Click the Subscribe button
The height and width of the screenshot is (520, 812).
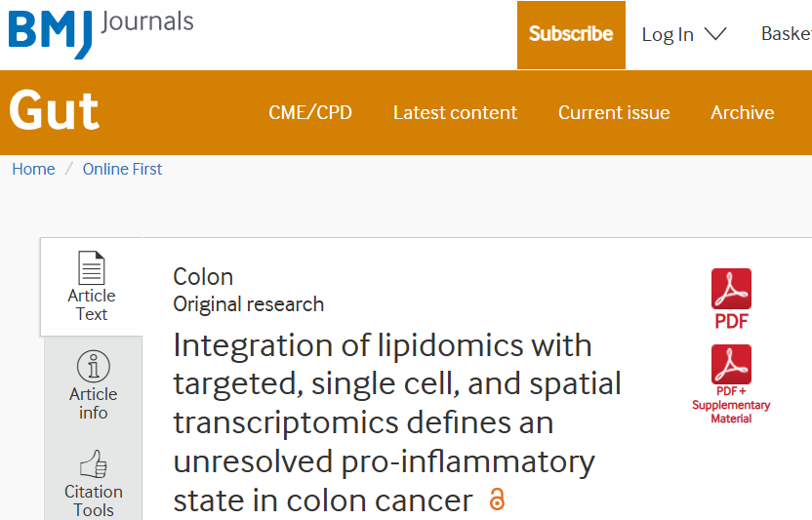click(x=571, y=35)
